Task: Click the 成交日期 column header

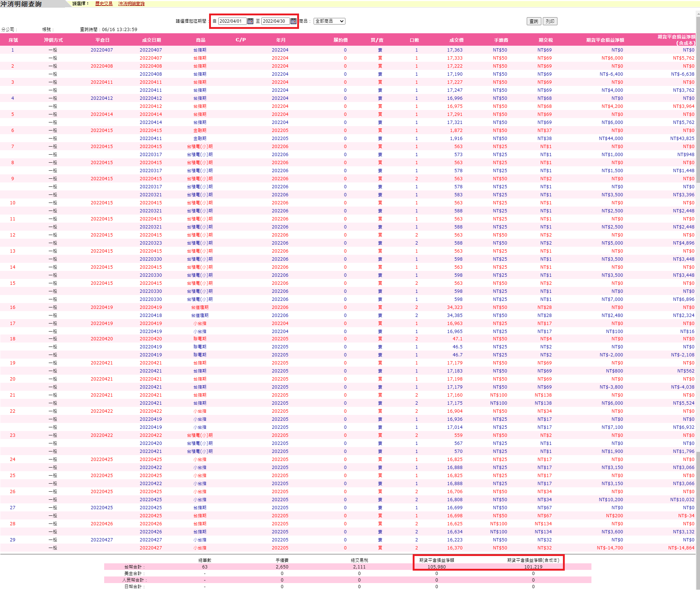Action: [151, 40]
